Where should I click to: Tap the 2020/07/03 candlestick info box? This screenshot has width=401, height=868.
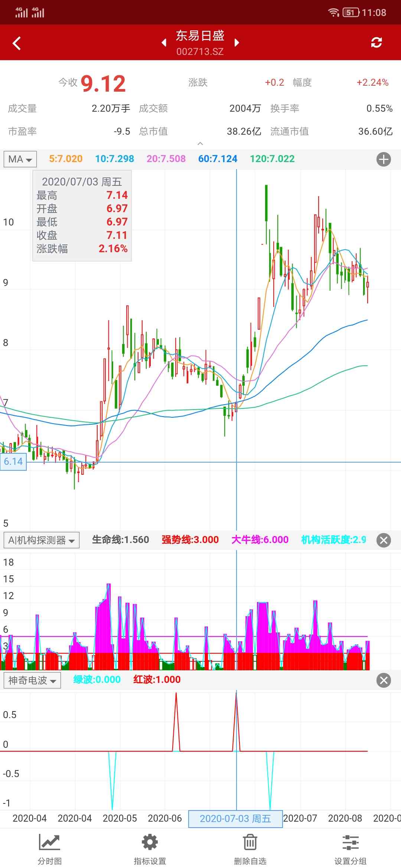click(x=82, y=216)
